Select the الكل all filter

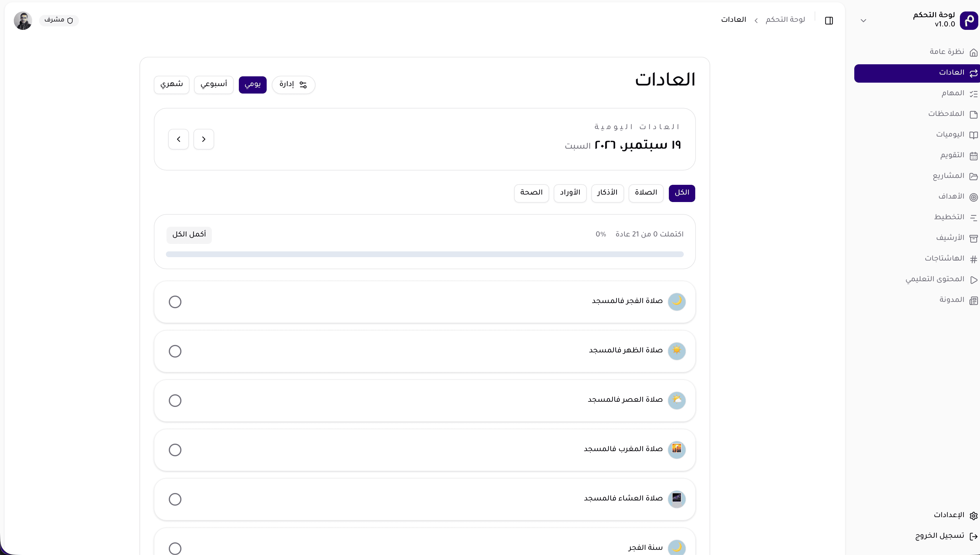pos(681,193)
